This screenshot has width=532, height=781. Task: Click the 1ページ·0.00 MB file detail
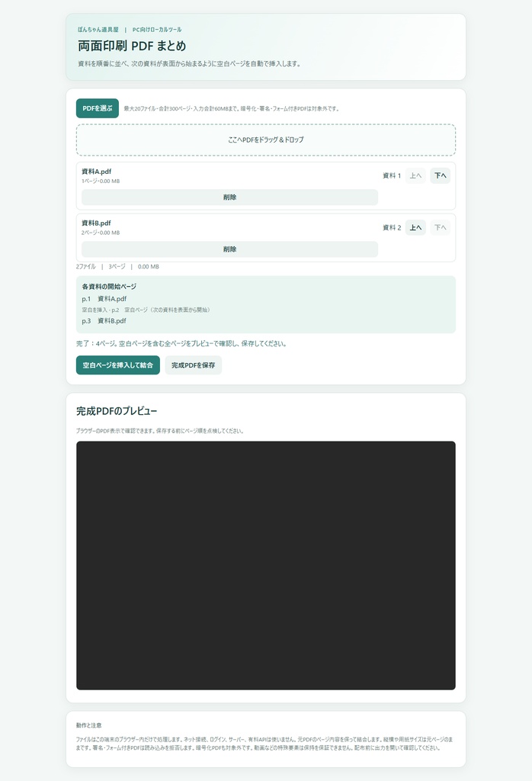(101, 182)
